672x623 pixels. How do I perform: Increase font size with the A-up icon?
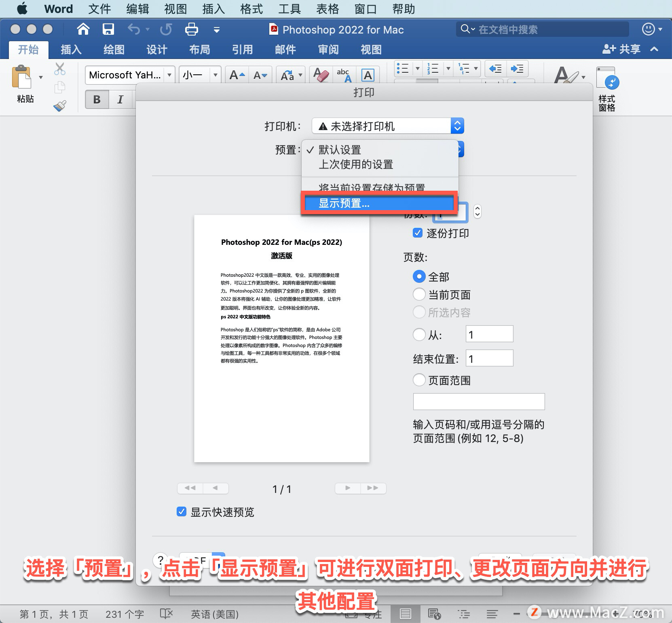(237, 75)
